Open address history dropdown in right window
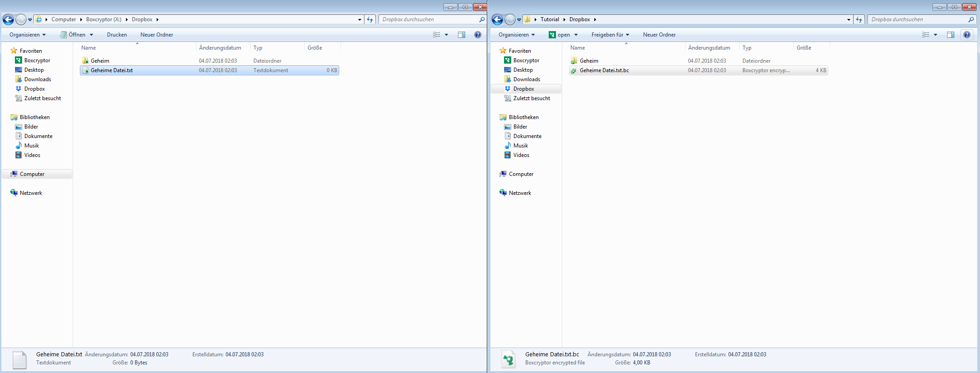980x373 pixels. tap(849, 19)
